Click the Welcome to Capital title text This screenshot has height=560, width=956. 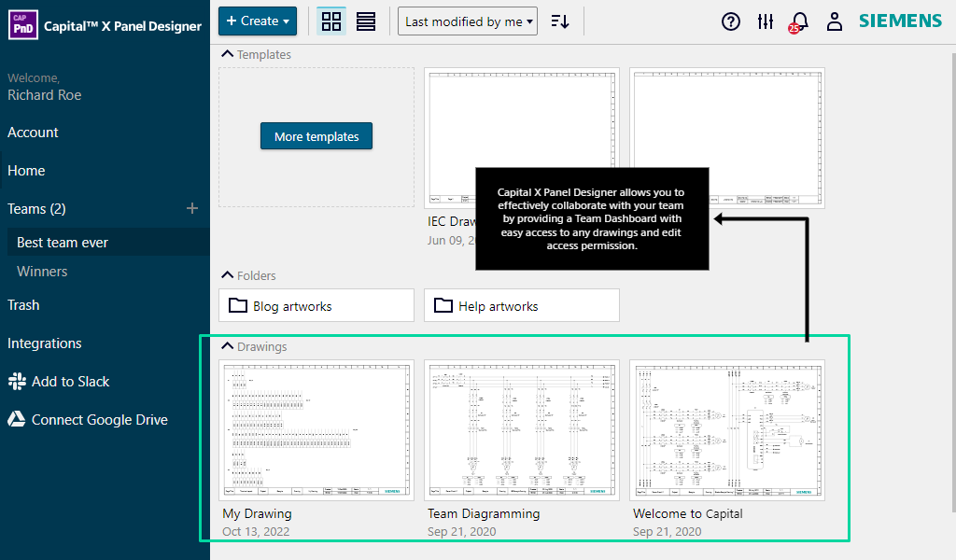688,513
